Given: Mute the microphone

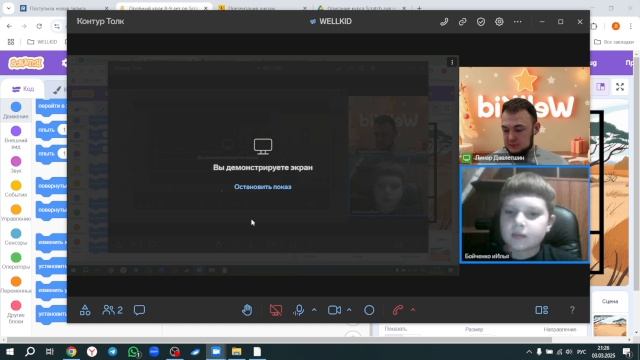Looking at the screenshot, I should [x=299, y=310].
